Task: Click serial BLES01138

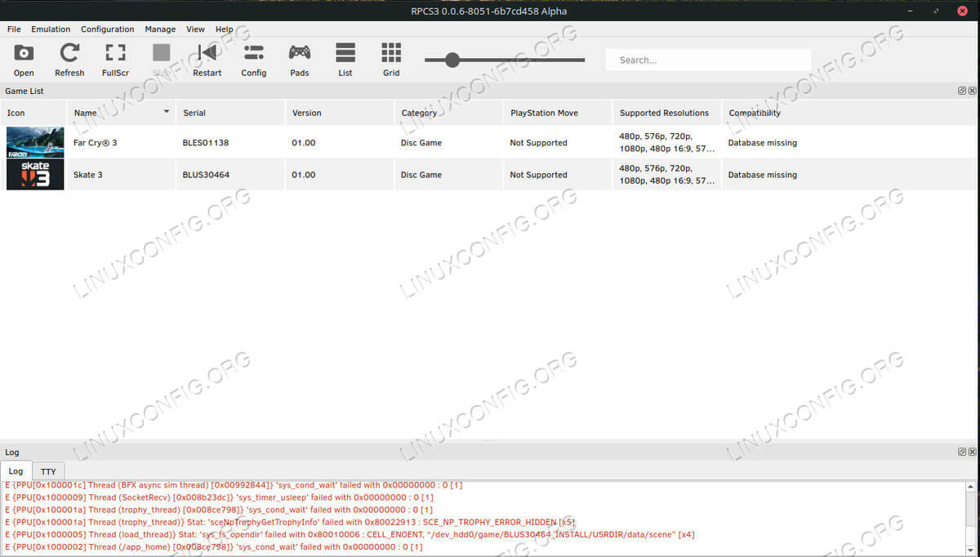Action: click(206, 143)
